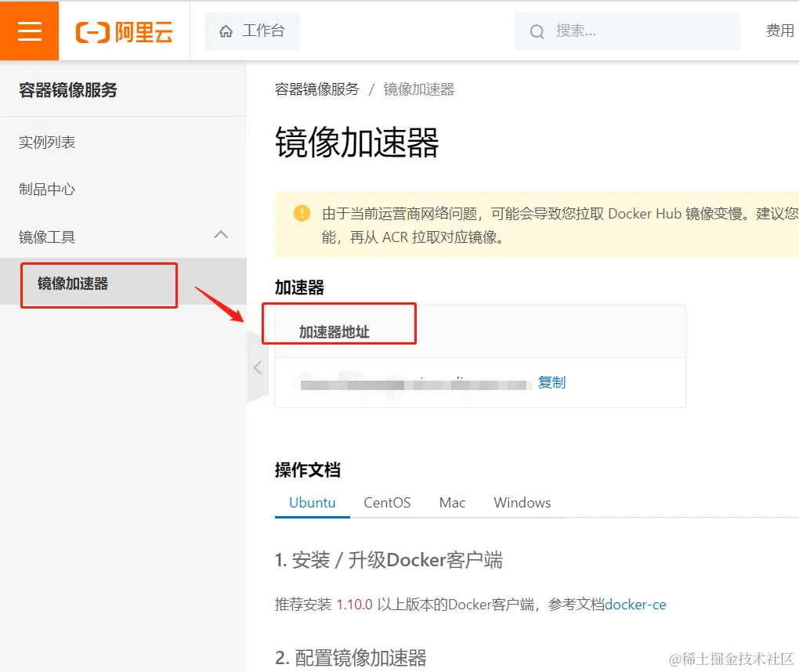Collapse sidebar with the left arrow handle
The height and width of the screenshot is (672, 799).
pos(258,367)
